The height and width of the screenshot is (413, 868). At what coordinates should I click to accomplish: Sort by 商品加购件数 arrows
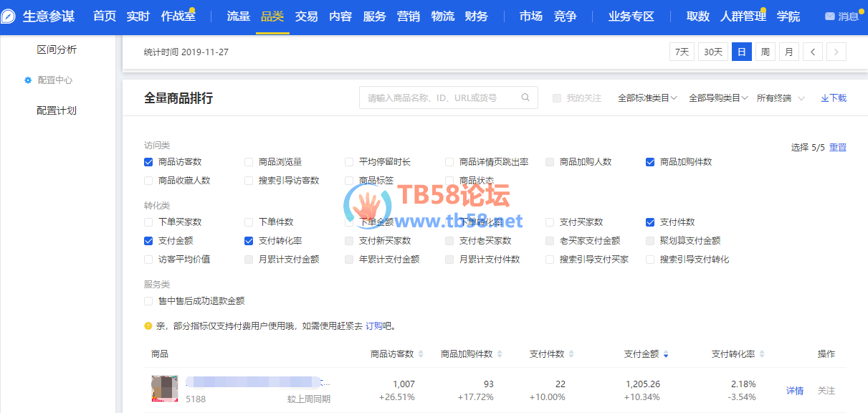[x=500, y=354]
